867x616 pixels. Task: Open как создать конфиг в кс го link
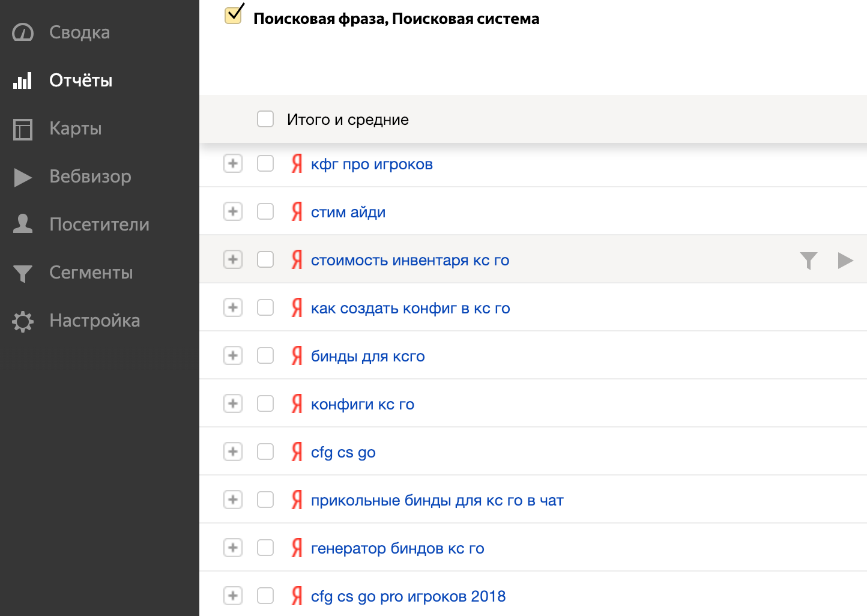coord(411,308)
